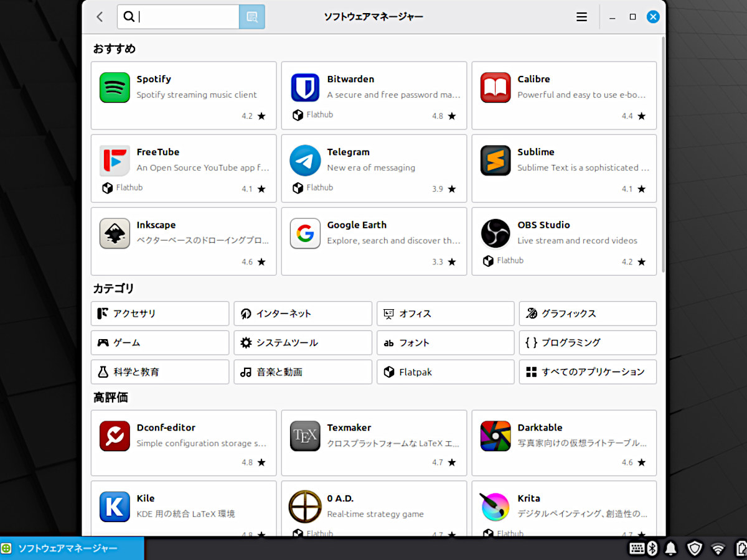The width and height of the screenshot is (747, 560).
Task: Open the Flatpak category
Action: [x=445, y=372]
